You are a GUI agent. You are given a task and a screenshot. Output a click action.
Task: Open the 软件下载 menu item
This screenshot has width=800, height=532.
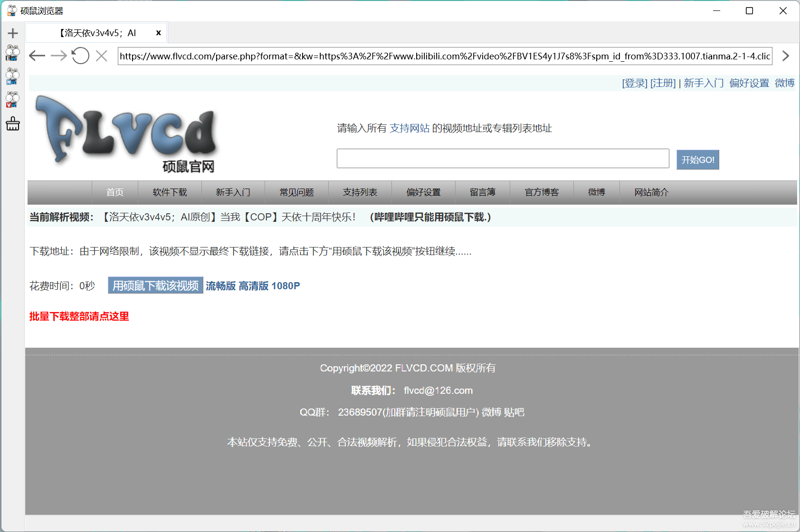170,192
